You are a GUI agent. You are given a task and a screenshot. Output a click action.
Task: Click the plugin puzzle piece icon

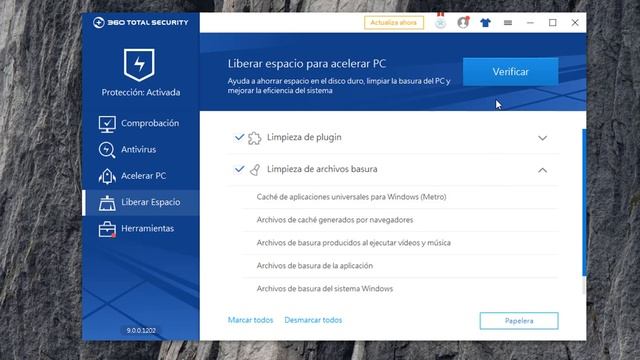(254, 138)
